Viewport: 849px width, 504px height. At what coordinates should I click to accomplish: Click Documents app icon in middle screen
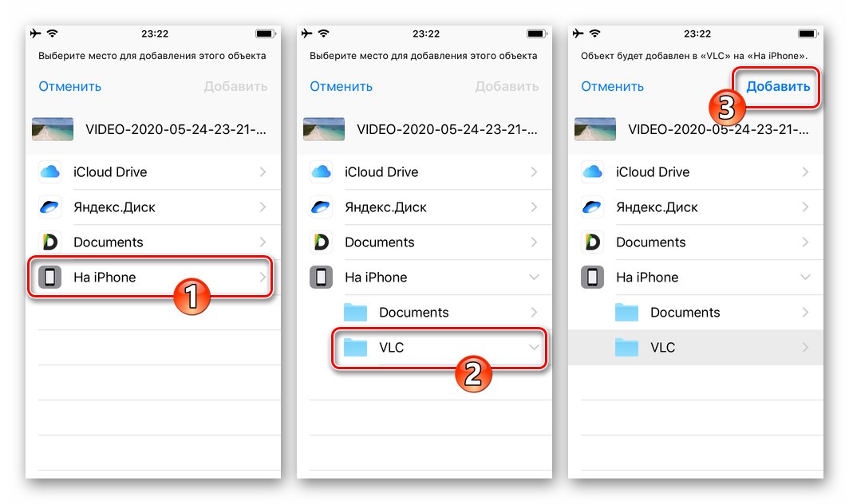321,242
